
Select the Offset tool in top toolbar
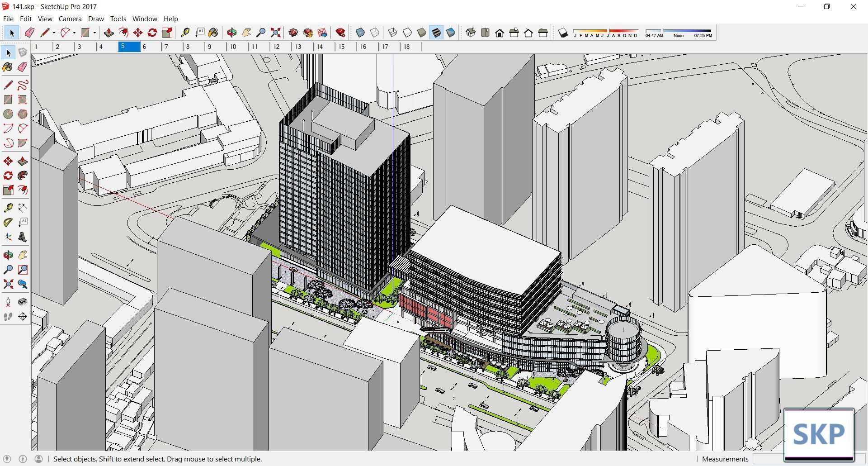point(123,33)
